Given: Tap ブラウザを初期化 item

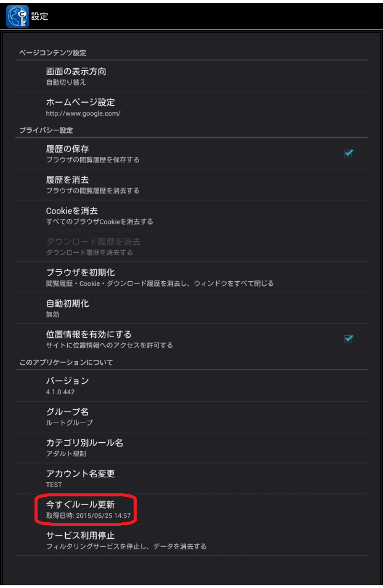Looking at the screenshot, I should pyautogui.click(x=191, y=277).
